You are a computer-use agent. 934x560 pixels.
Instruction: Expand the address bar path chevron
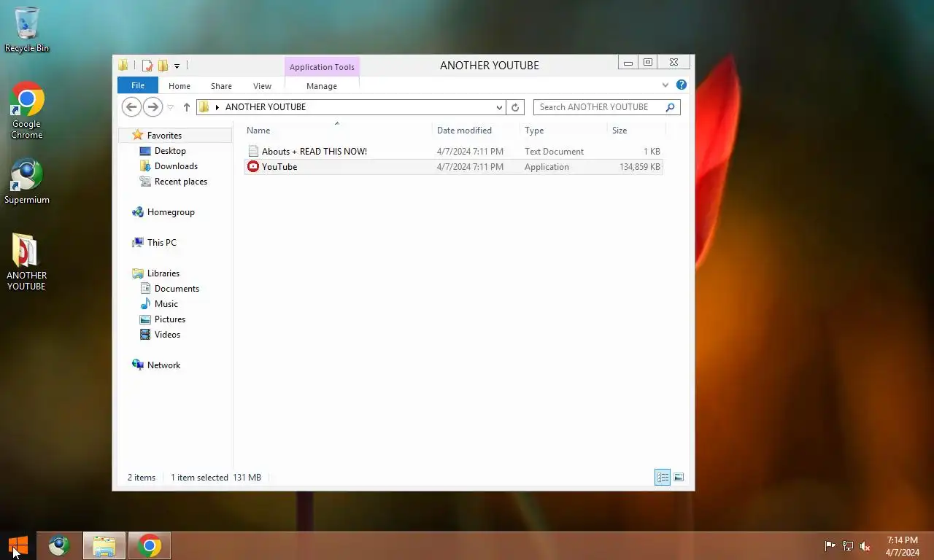click(x=217, y=107)
